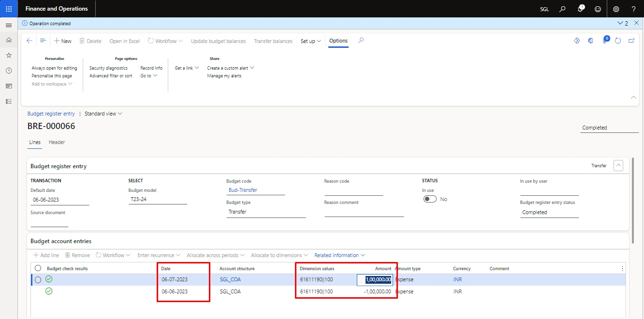Open Allocate across periods dropdown
The height and width of the screenshot is (319, 644).
(x=216, y=255)
